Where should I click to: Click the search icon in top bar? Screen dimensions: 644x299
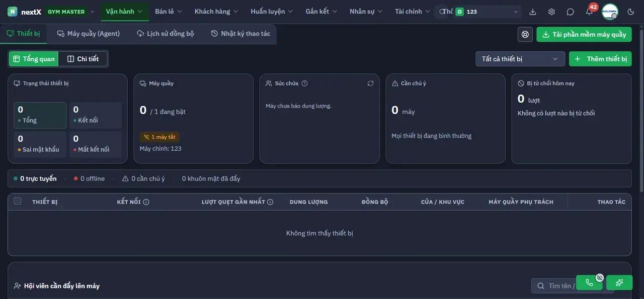click(442, 12)
